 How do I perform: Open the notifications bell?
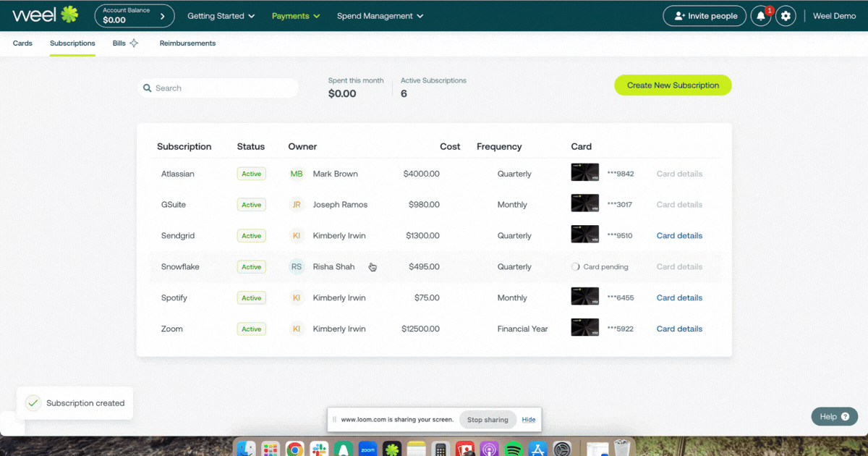click(760, 15)
